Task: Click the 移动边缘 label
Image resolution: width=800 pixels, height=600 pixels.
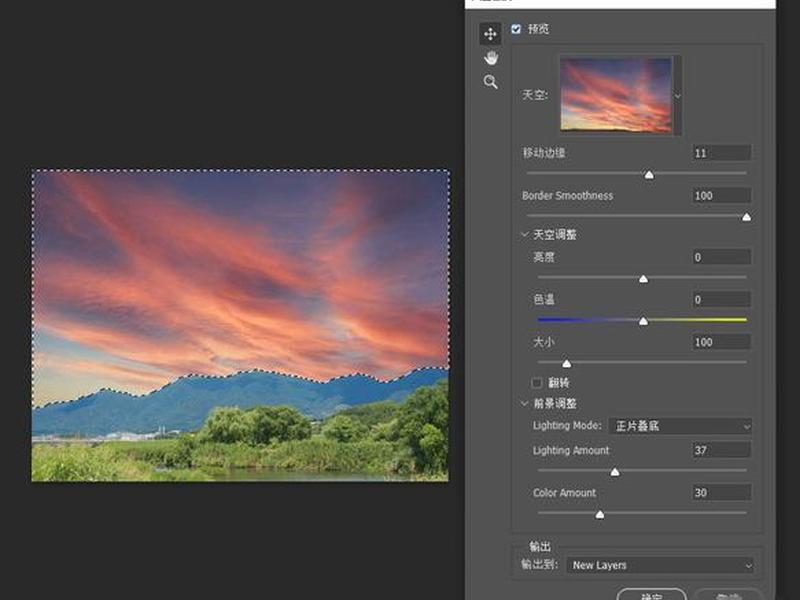Action: click(x=544, y=153)
